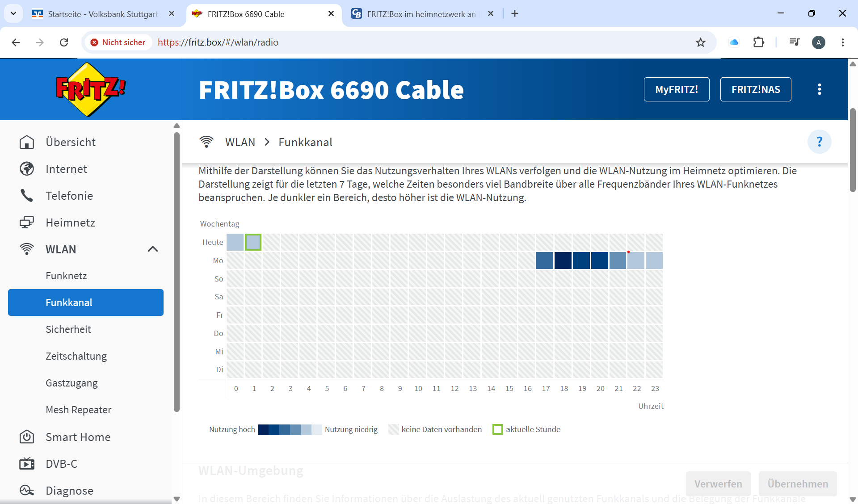Click the cloud extension icon

click(734, 42)
